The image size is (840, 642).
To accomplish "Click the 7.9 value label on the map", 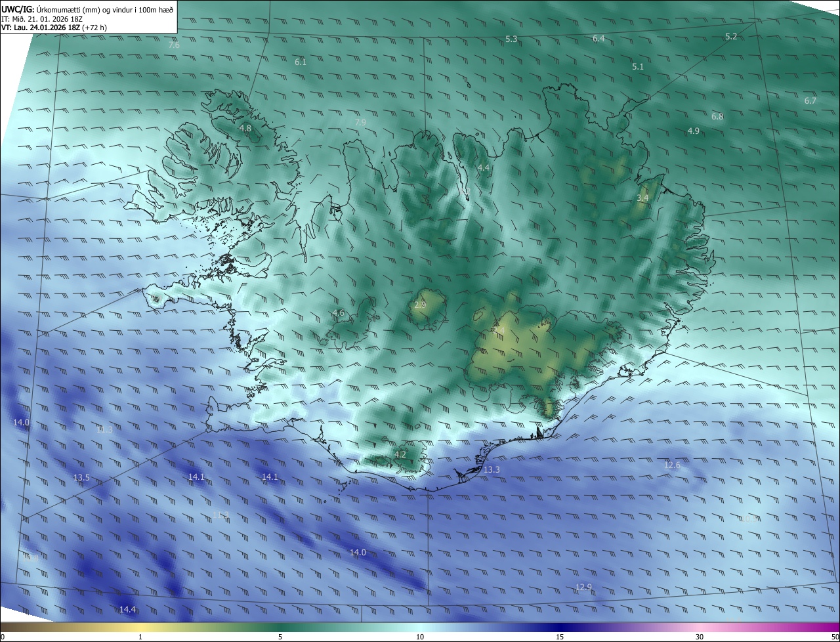I will 360,122.
